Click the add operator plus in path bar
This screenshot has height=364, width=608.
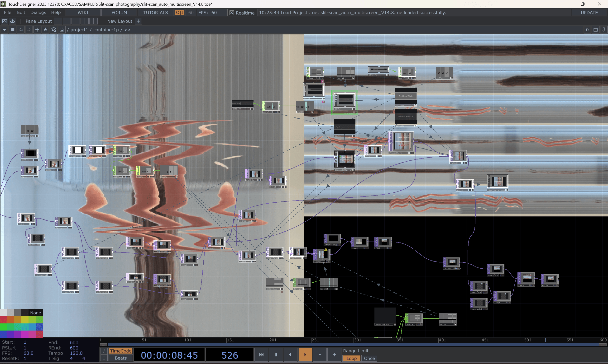37,30
